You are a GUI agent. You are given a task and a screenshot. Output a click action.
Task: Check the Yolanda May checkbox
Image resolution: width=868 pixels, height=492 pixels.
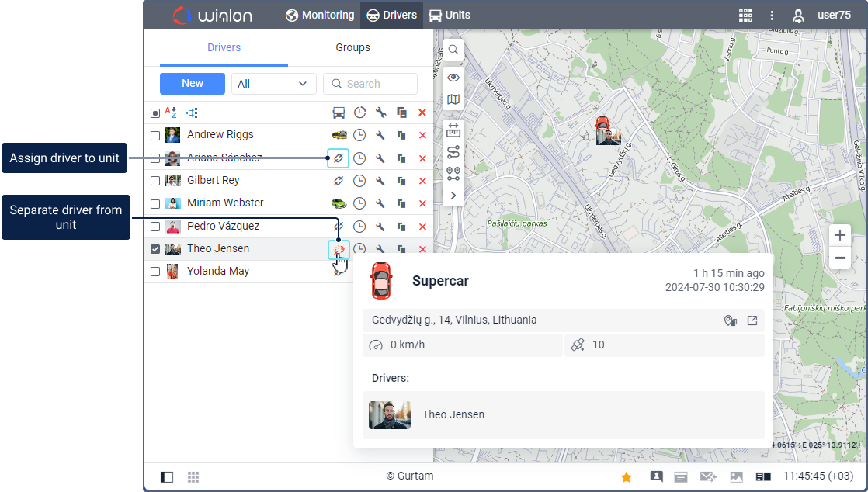click(155, 272)
